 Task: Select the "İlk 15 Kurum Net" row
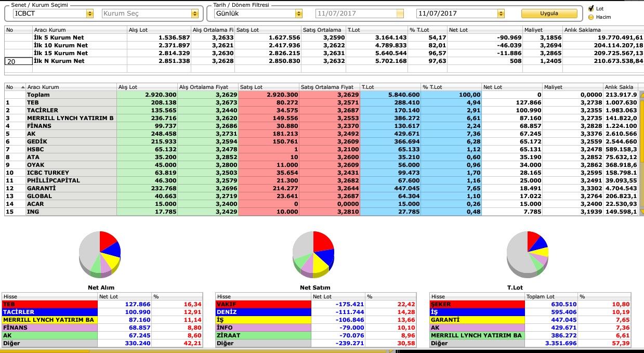click(324, 54)
